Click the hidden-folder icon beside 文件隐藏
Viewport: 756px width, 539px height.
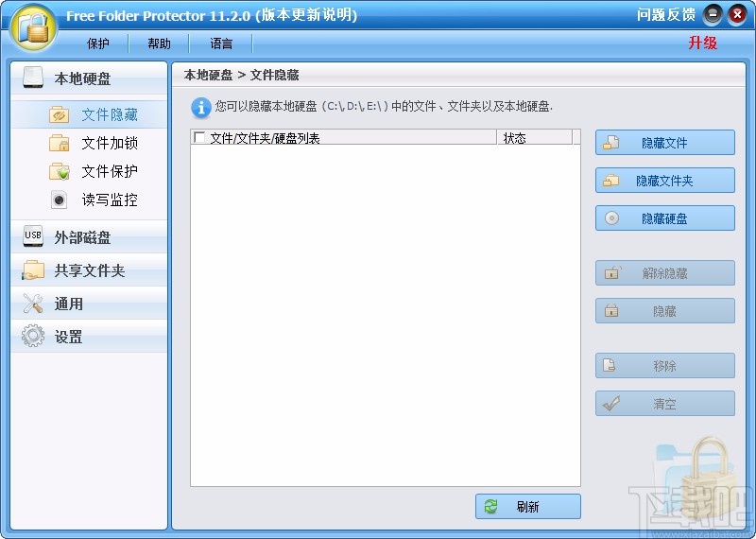coord(59,114)
